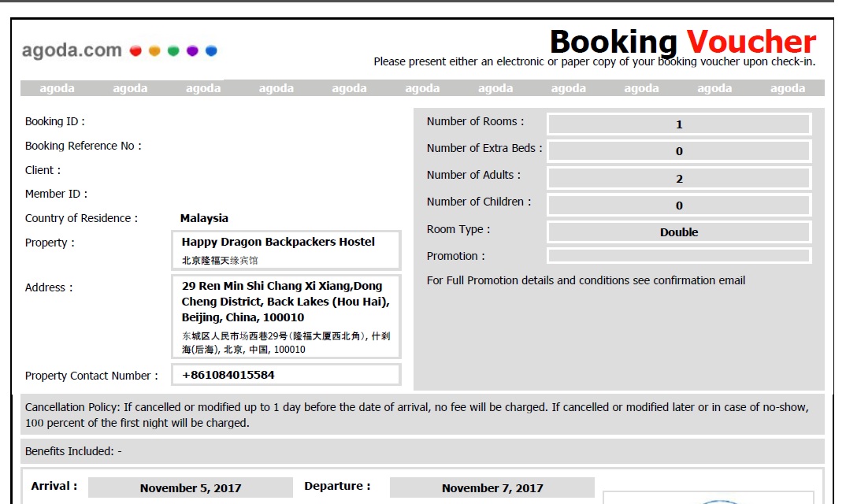Image resolution: width=846 pixels, height=504 pixels.
Task: Click the Property label
Action: (x=50, y=243)
